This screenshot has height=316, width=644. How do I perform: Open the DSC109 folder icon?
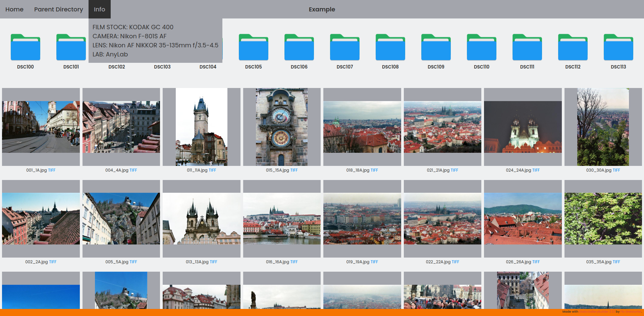coord(436,47)
